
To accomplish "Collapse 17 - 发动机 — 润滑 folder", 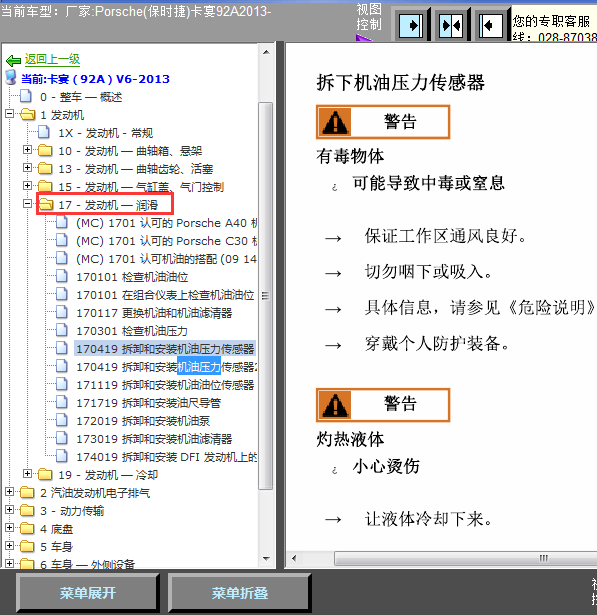I will click(x=27, y=203).
